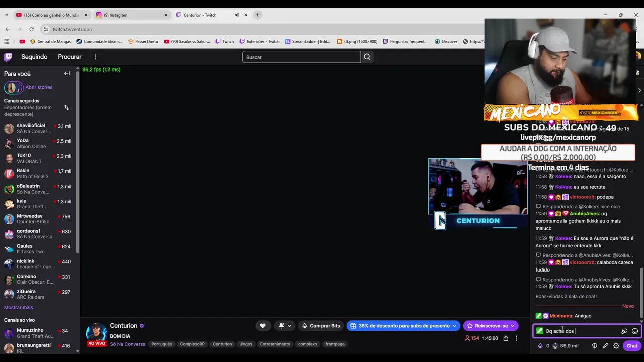Click the sword mod view icon
The image size is (644, 362).
click(606, 346)
